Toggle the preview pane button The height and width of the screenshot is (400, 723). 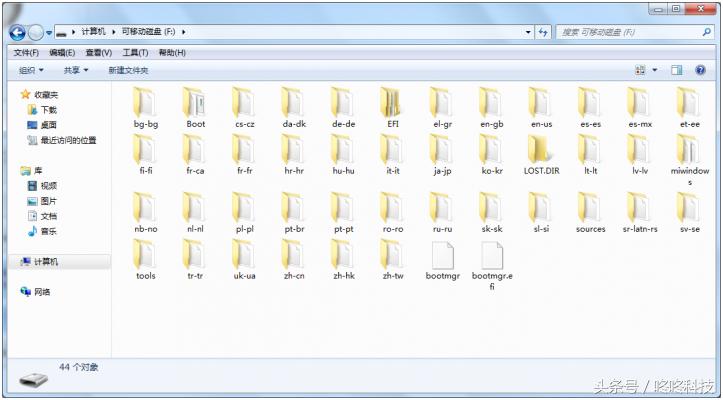[676, 70]
